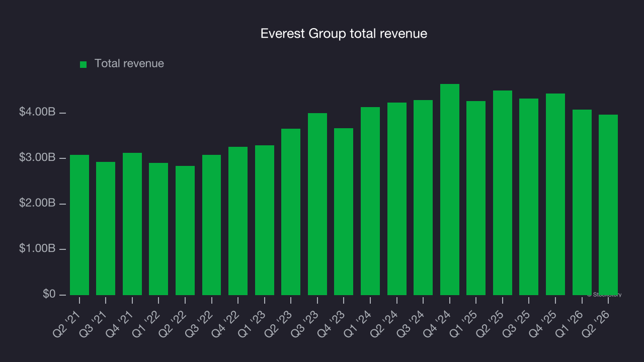This screenshot has width=644, height=362.
Task: Select the Q4 '25 revenue bar
Action: 555,194
